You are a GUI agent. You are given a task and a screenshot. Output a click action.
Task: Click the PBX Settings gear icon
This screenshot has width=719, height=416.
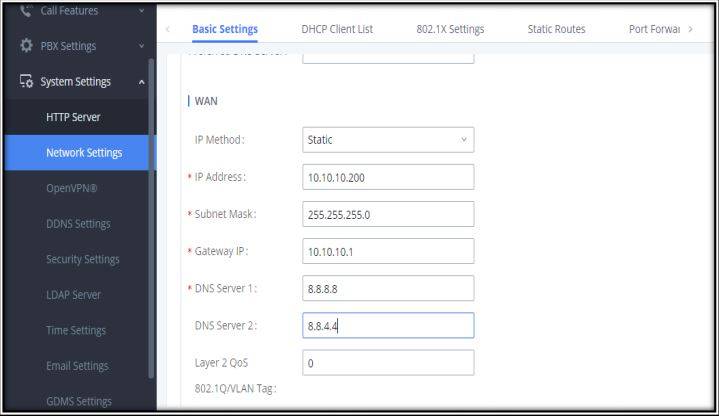[26, 46]
